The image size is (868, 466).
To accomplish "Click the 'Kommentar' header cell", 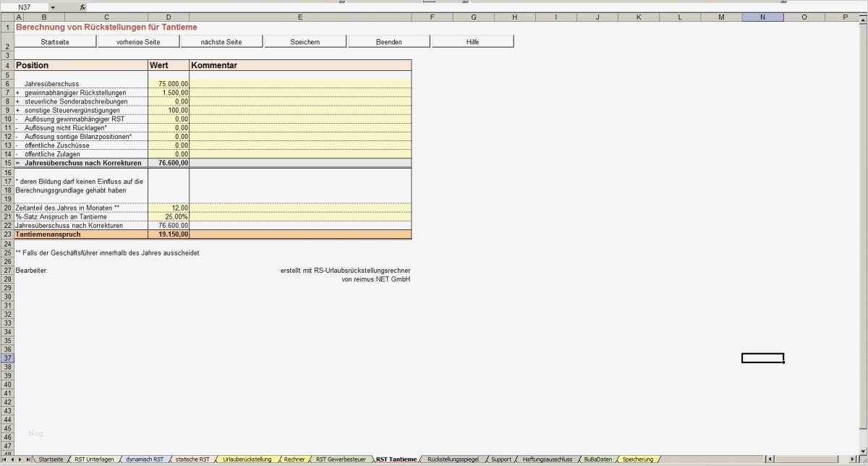I will click(x=300, y=65).
